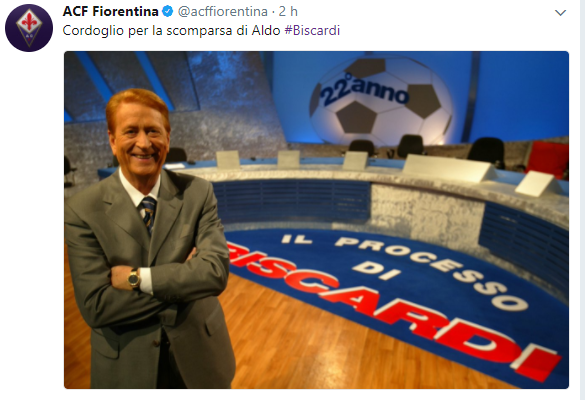Click the man's gold wristwatch in photo
This screenshot has width=585, height=400.
[x=134, y=278]
